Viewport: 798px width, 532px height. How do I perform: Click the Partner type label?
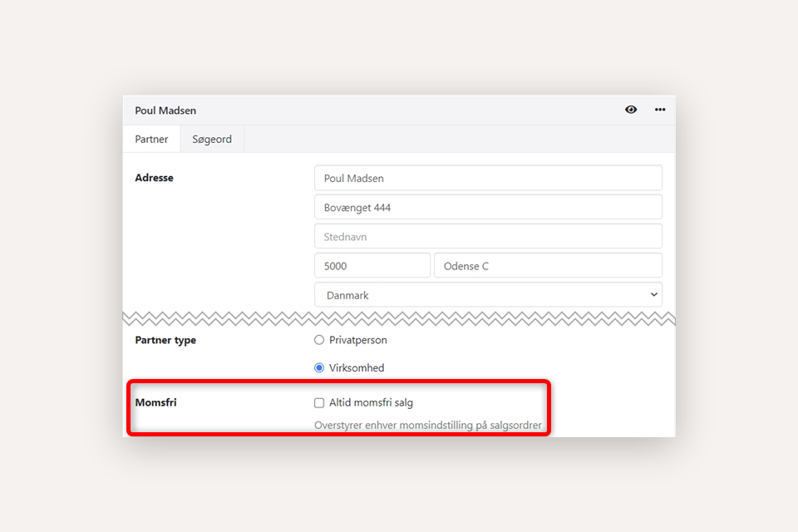click(165, 340)
